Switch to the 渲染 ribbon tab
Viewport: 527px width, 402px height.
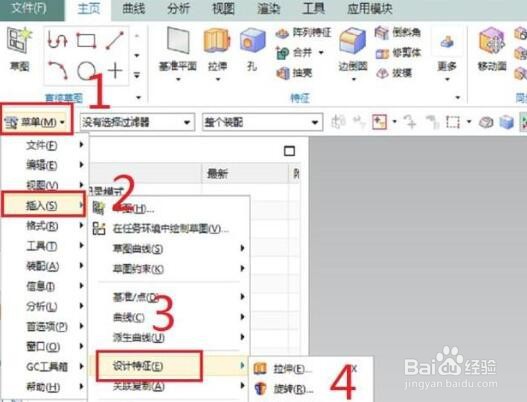coord(269,9)
